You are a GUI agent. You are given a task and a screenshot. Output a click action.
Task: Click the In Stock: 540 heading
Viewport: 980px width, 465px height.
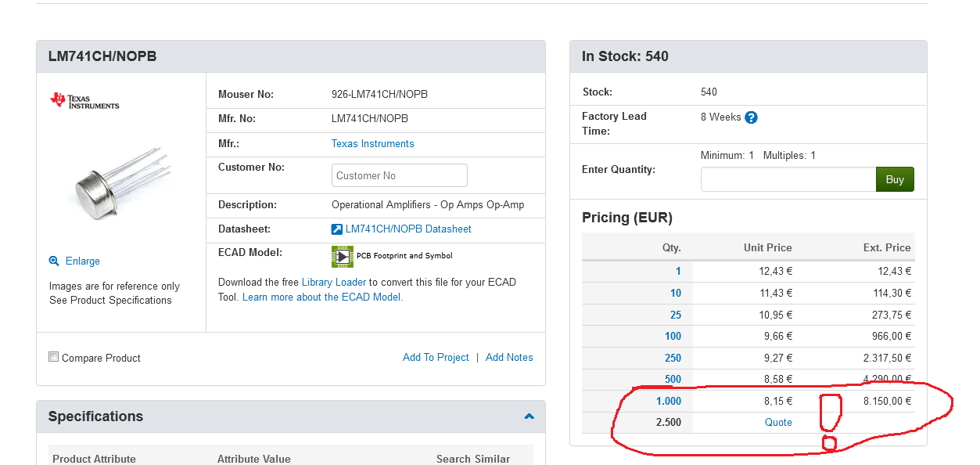click(625, 56)
